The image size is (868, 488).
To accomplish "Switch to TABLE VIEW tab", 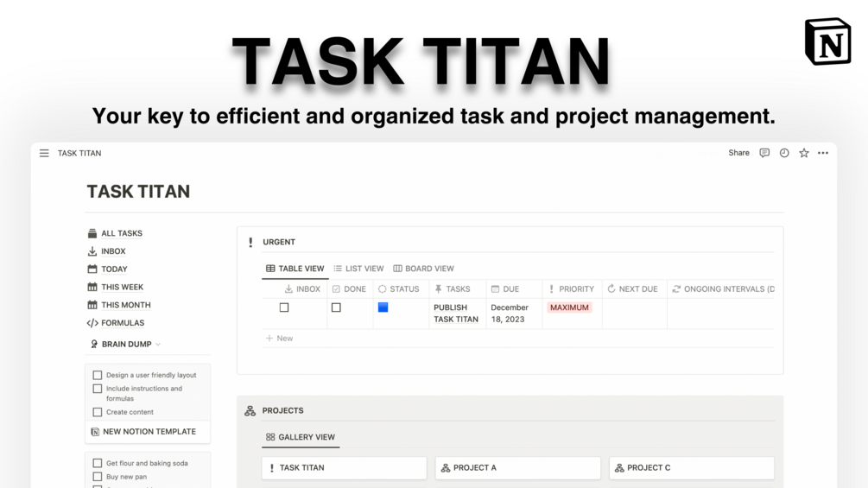I will pyautogui.click(x=295, y=269).
